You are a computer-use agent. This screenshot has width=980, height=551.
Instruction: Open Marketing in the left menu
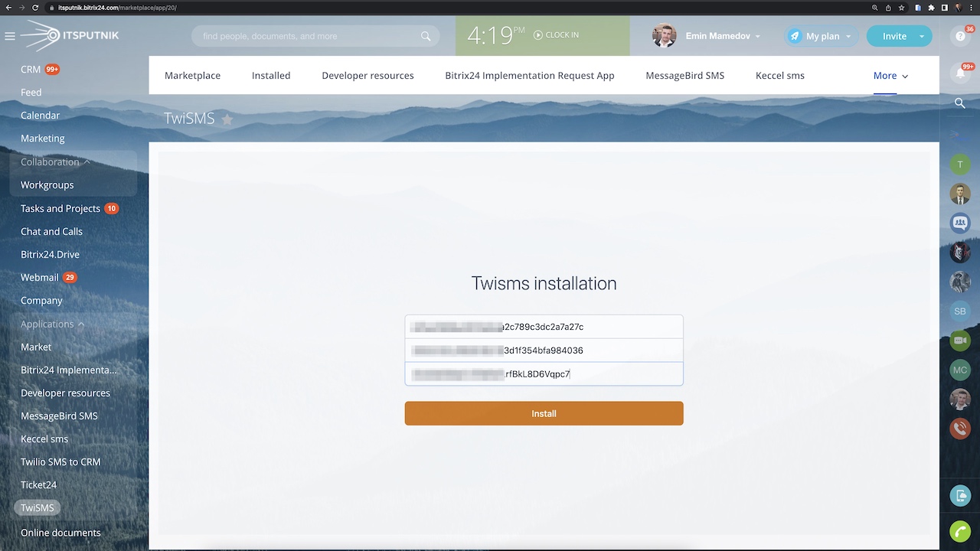tap(43, 139)
